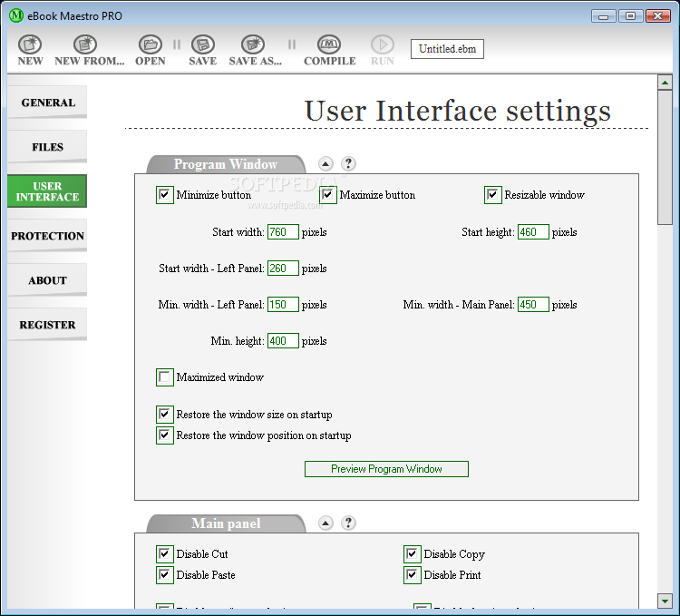
Task: Open the ABOUT tab
Action: (x=47, y=280)
